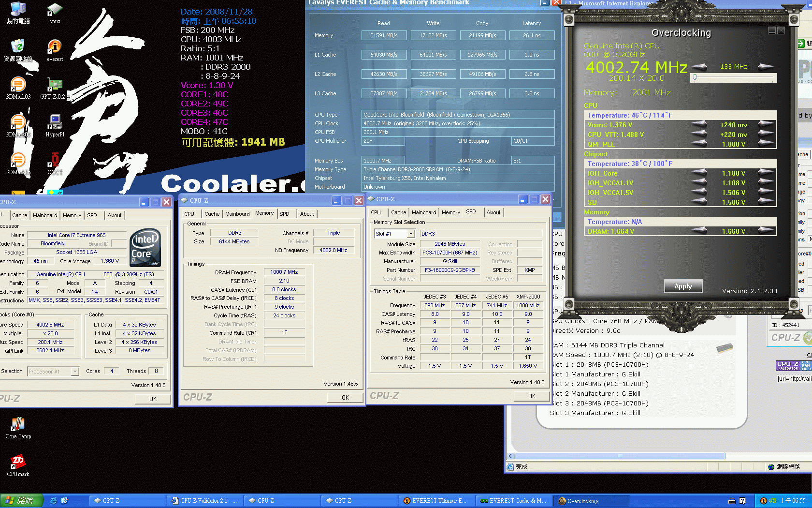Image resolution: width=812 pixels, height=508 pixels.
Task: Open the CPUmark desktop icon
Action: coord(18,465)
